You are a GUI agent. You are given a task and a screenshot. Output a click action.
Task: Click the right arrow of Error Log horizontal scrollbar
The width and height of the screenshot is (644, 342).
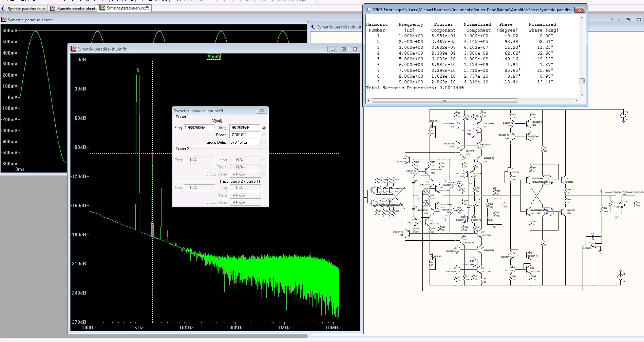pos(576,101)
